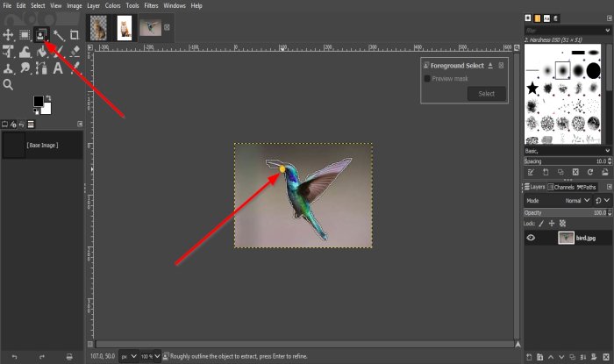Enable the Preview mask checkbox
This screenshot has width=614, height=364.
pyautogui.click(x=428, y=78)
